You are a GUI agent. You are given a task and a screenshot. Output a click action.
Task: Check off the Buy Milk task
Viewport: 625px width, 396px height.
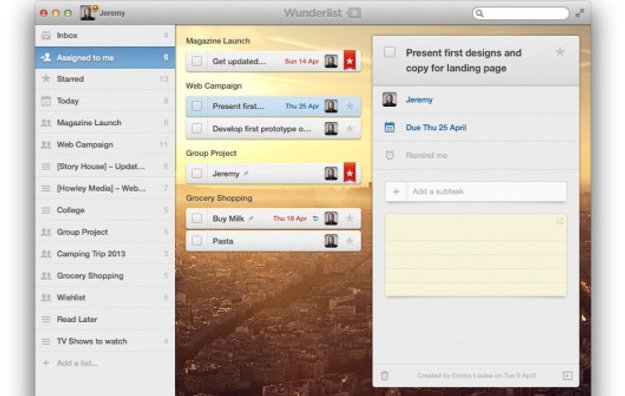(x=197, y=218)
